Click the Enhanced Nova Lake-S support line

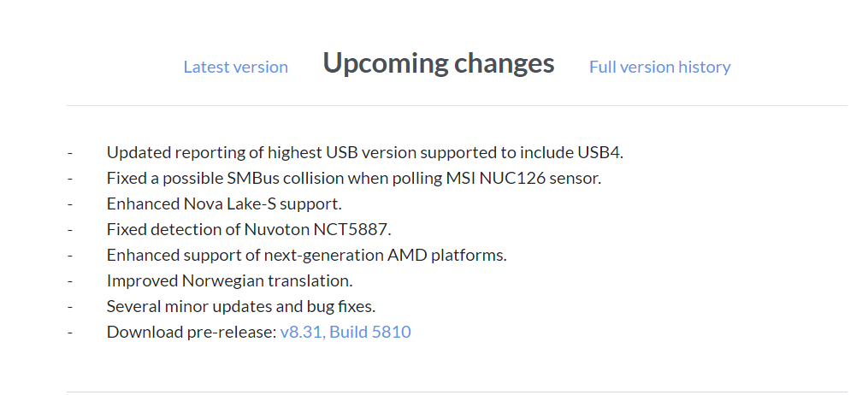[x=224, y=203]
